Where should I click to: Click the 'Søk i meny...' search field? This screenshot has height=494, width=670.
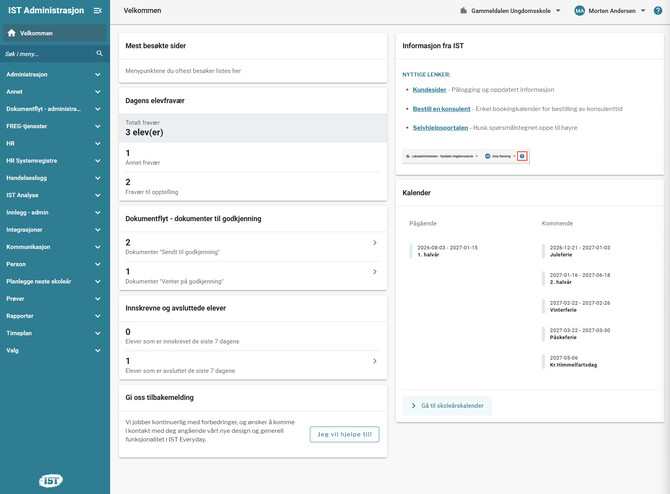point(54,53)
